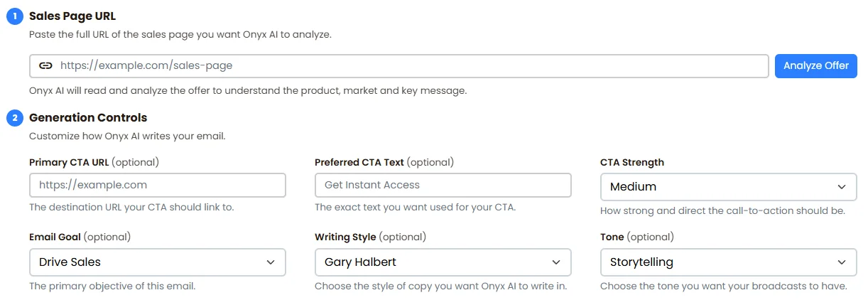This screenshot has height=300, width=868.
Task: Click the Primary CTA URL label
Action: (x=69, y=162)
